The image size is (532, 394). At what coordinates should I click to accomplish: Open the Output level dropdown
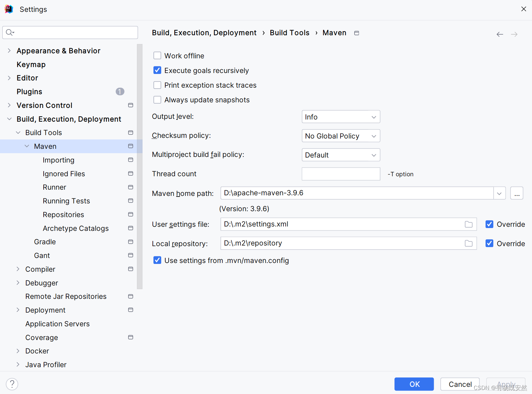tap(341, 117)
